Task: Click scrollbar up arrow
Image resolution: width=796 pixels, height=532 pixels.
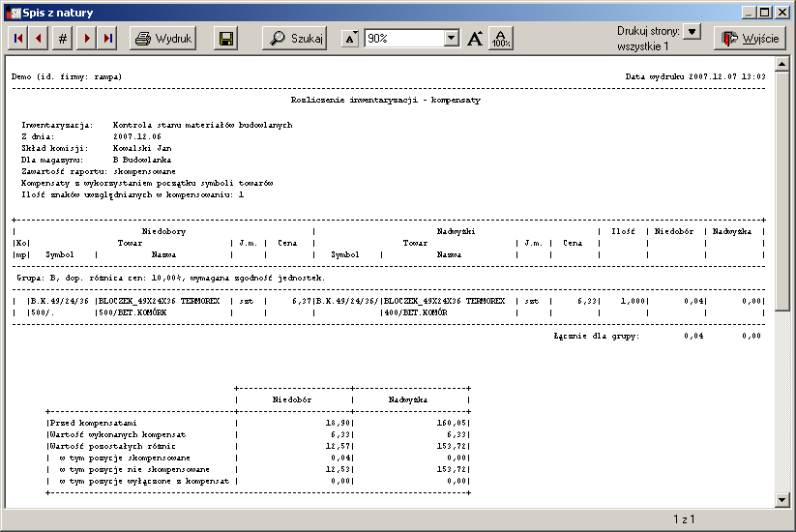Action: [x=781, y=64]
